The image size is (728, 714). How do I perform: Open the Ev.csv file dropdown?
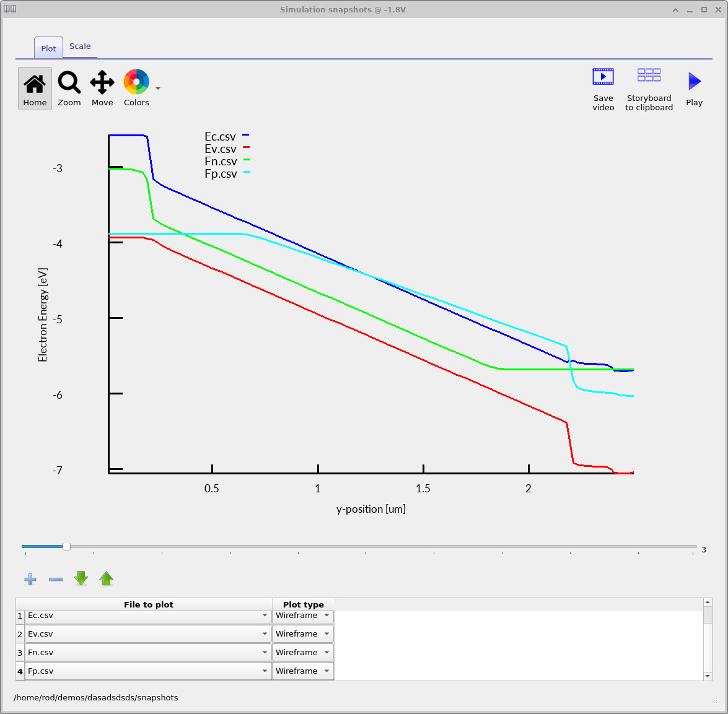coord(147,633)
